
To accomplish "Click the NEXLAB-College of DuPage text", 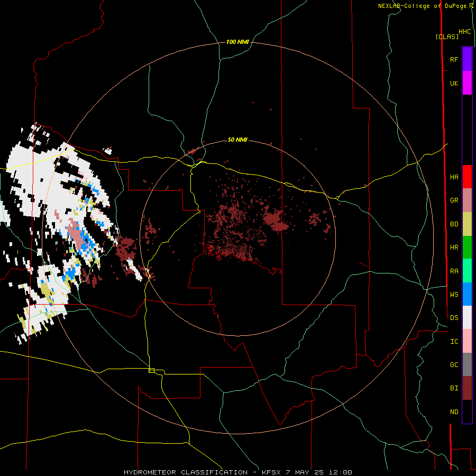I will [423, 6].
